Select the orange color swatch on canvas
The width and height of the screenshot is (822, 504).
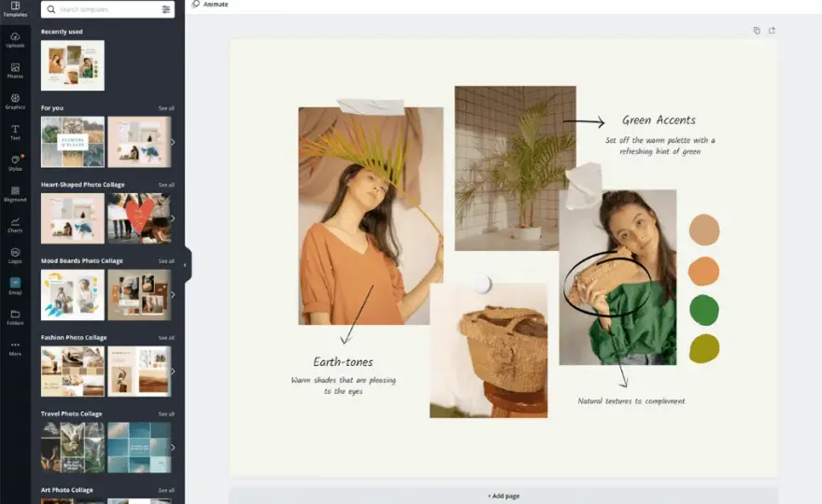(703, 271)
